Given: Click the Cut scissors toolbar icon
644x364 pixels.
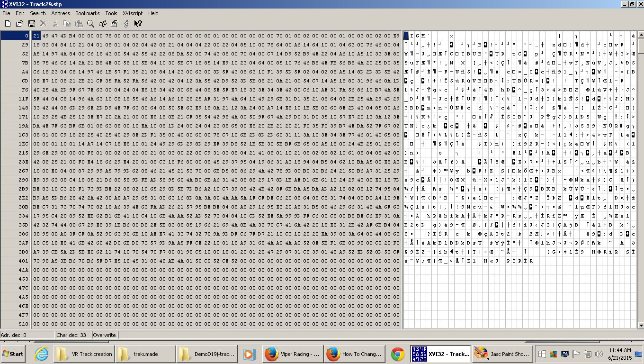Looking at the screenshot, I should pos(55,23).
